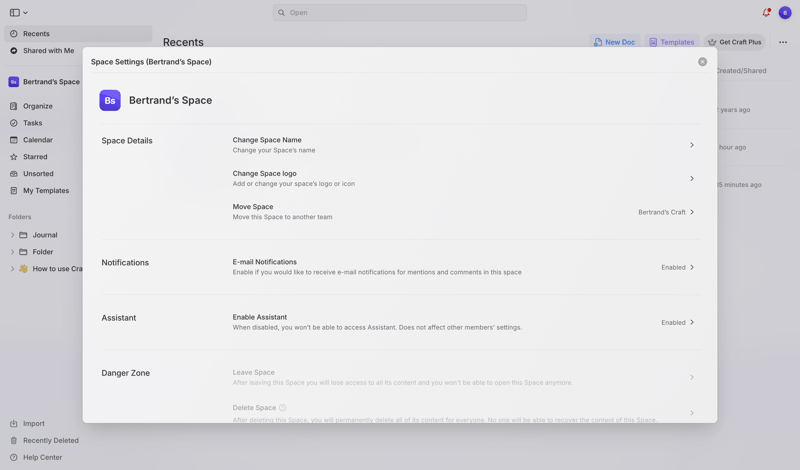Viewport: 800px width, 470px height.
Task: Expand the Folder tree item
Action: point(12,252)
